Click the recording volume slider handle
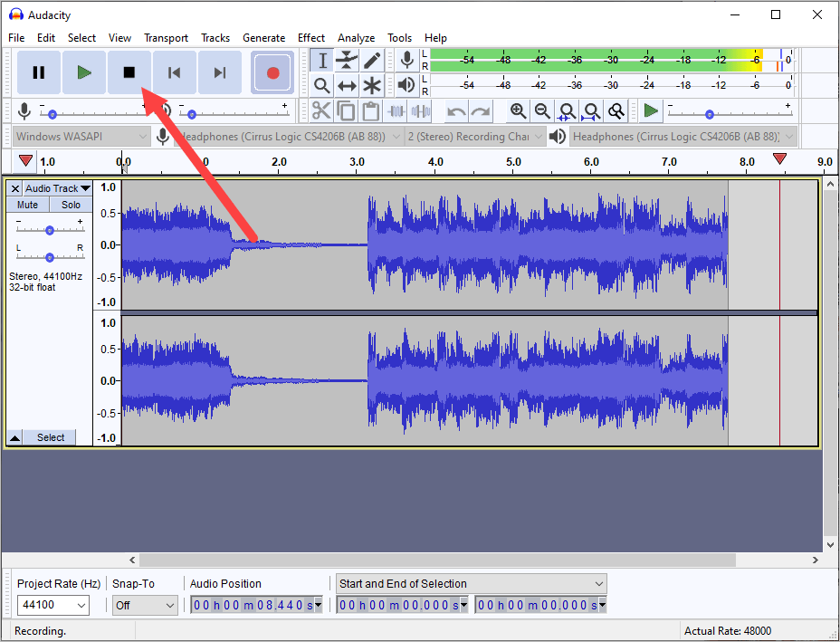840x642 pixels. [52, 114]
